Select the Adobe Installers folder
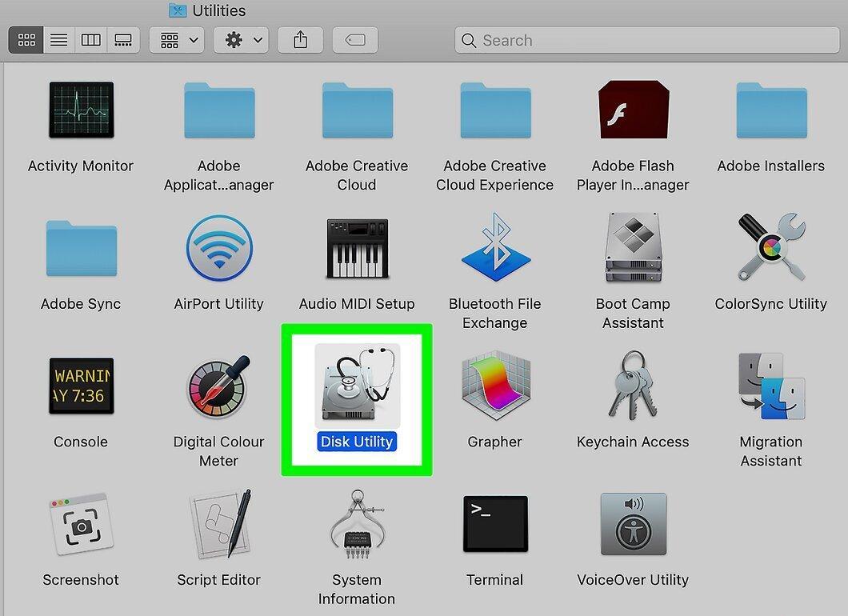 coord(772,110)
